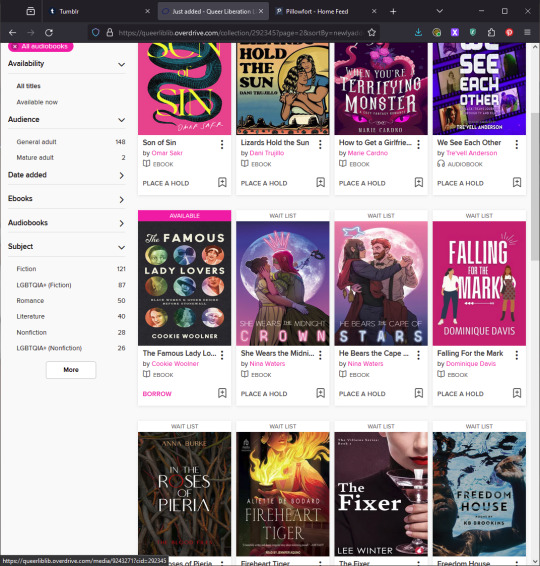Add We See Each Other to wish list
The image size is (540, 566).
click(517, 182)
